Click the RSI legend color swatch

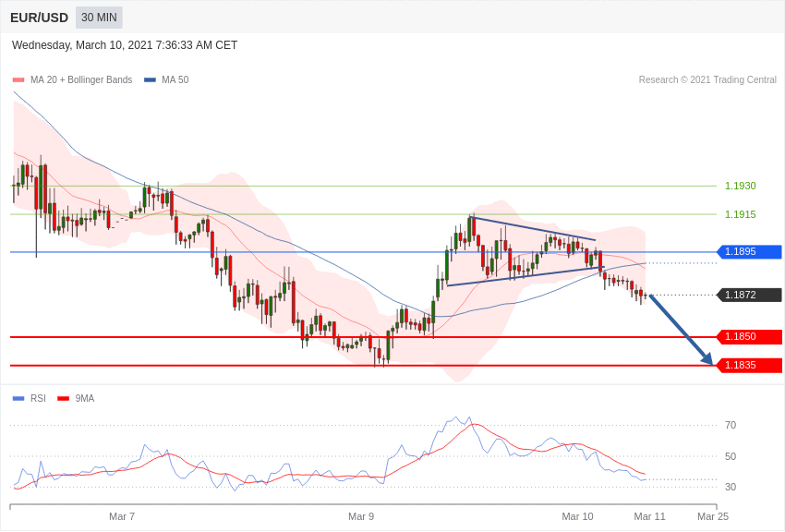point(18,399)
